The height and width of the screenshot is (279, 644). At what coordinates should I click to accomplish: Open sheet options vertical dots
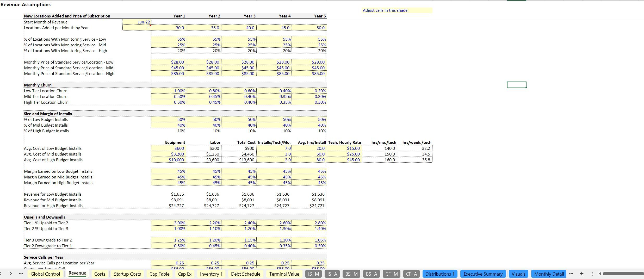coord(592,274)
